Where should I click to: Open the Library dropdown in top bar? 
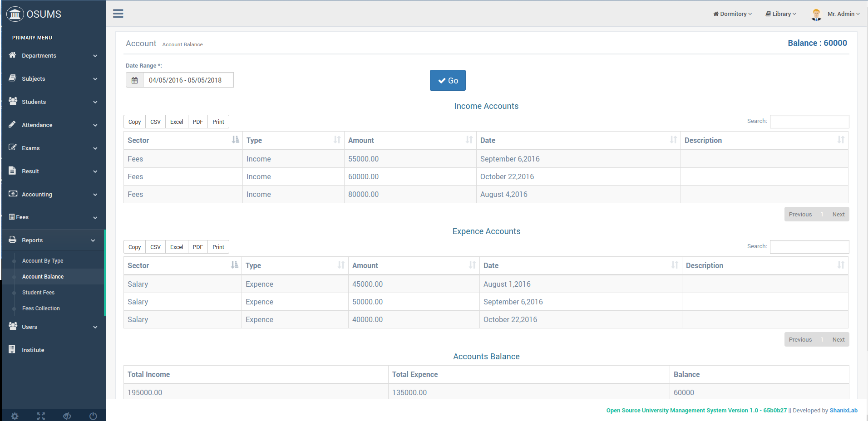(x=781, y=14)
